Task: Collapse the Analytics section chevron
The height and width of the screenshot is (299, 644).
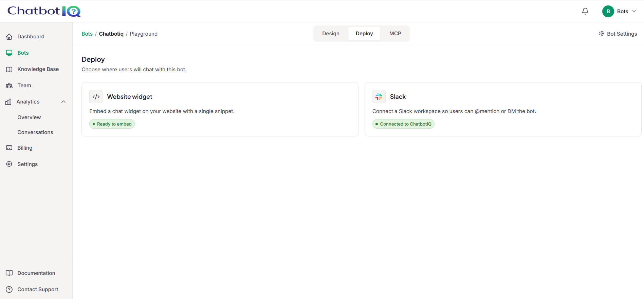Action: point(63,102)
